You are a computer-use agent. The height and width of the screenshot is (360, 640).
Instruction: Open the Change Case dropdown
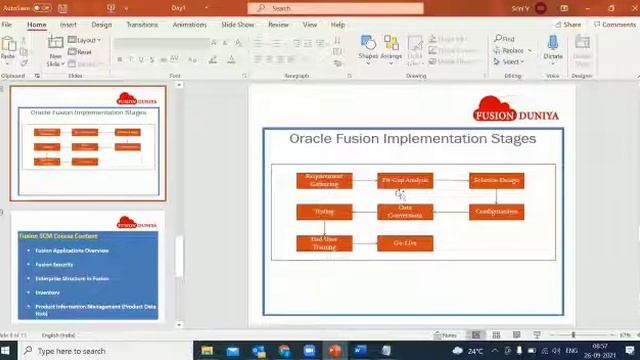tap(192, 60)
